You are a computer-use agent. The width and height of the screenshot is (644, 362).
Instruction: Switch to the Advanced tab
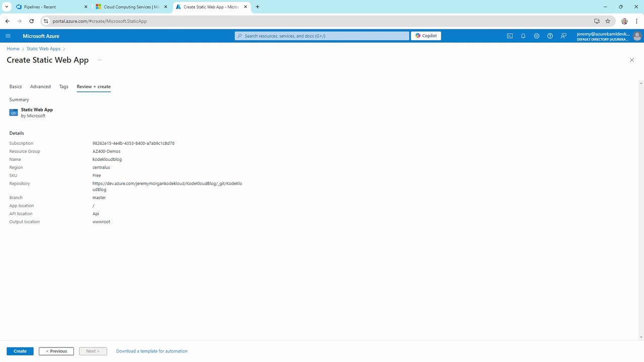(40, 86)
